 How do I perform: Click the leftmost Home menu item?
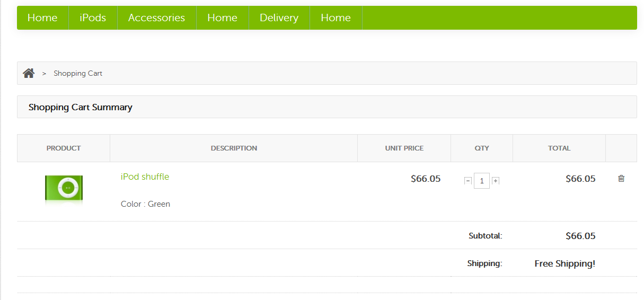(42, 17)
